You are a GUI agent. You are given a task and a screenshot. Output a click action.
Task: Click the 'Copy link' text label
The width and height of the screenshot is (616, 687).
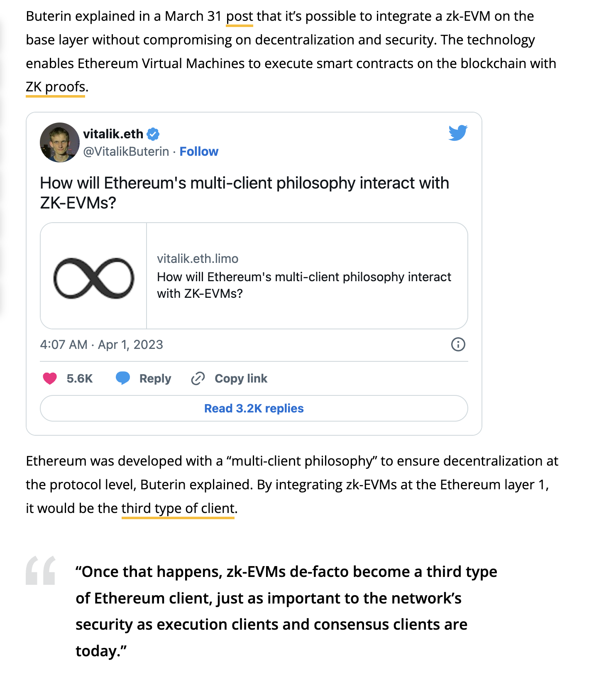[x=241, y=378]
